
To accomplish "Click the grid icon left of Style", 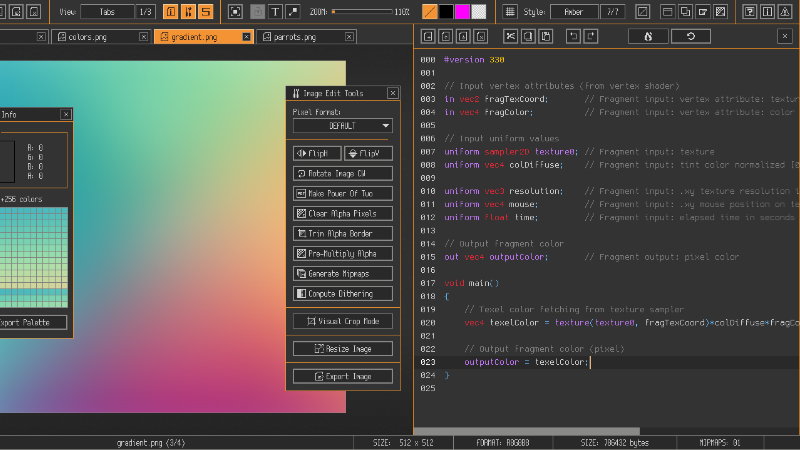I will click(x=510, y=12).
